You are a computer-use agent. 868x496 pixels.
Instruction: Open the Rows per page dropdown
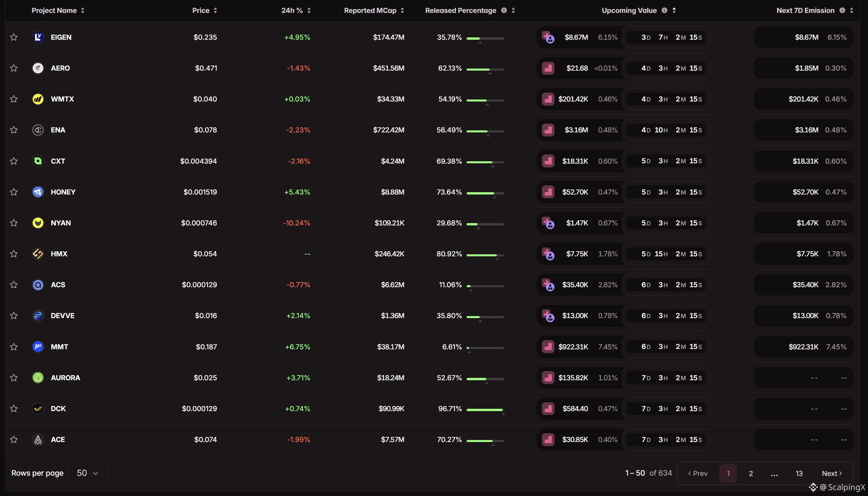click(x=88, y=473)
